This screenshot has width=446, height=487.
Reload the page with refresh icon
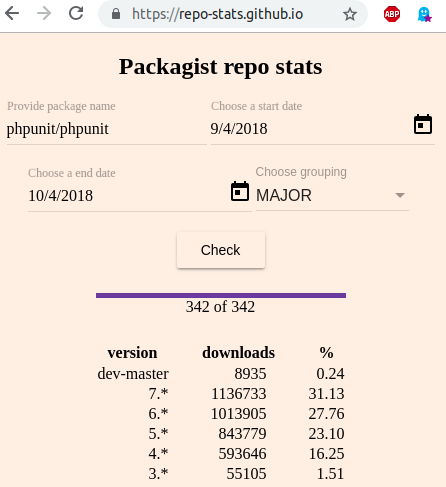[x=76, y=13]
